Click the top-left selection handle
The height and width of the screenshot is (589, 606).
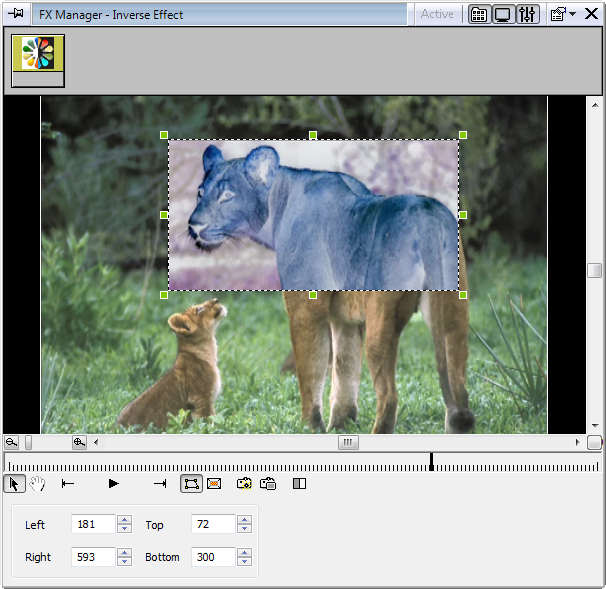[164, 135]
